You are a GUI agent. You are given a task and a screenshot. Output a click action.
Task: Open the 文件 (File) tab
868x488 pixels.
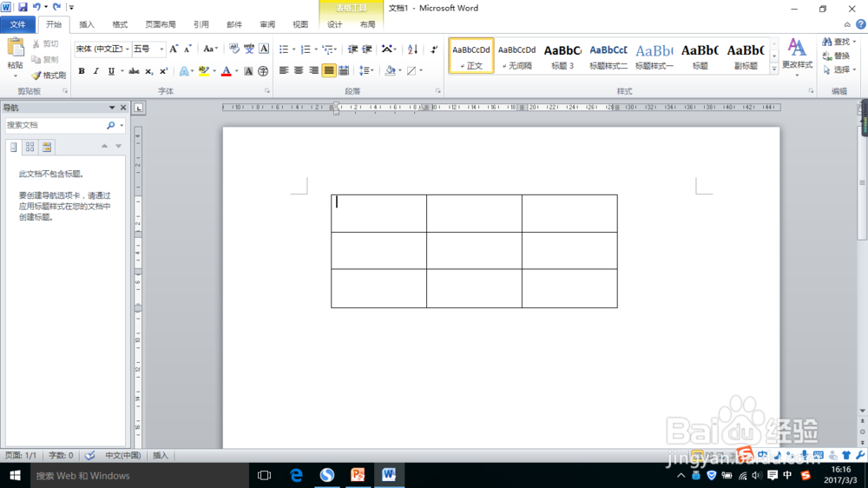[17, 24]
